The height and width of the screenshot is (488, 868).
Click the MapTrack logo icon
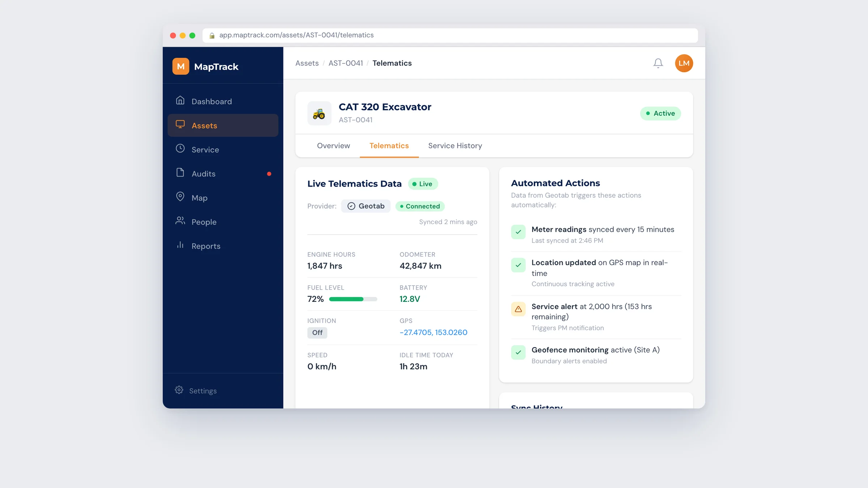[180, 67]
